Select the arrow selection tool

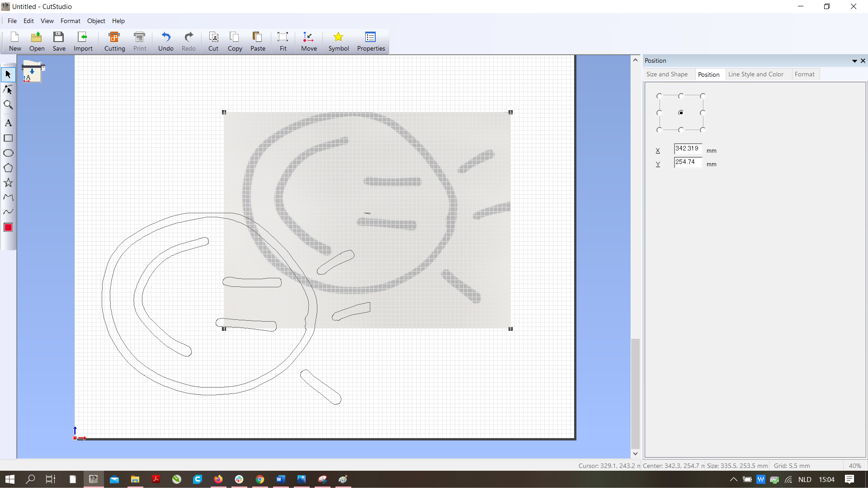(8, 75)
